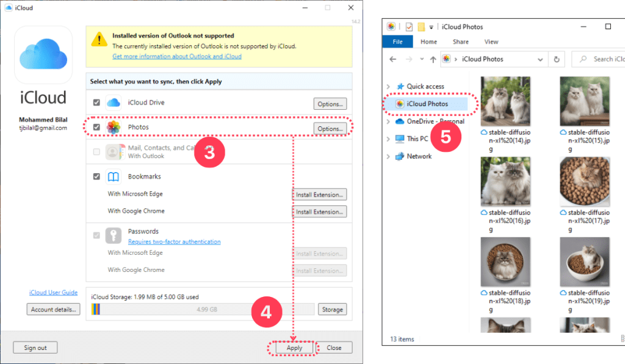This screenshot has width=625, height=364.
Task: Click the refresh icon next to the address bar
Action: click(555, 59)
